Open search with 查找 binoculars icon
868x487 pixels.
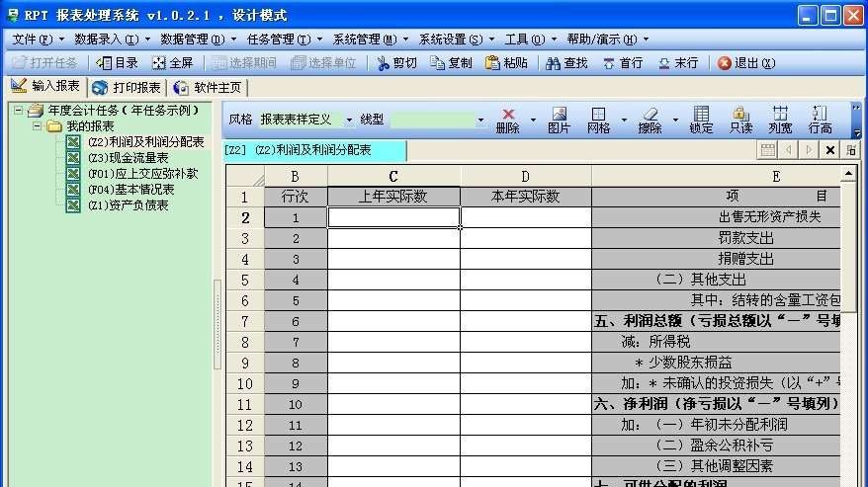point(566,63)
